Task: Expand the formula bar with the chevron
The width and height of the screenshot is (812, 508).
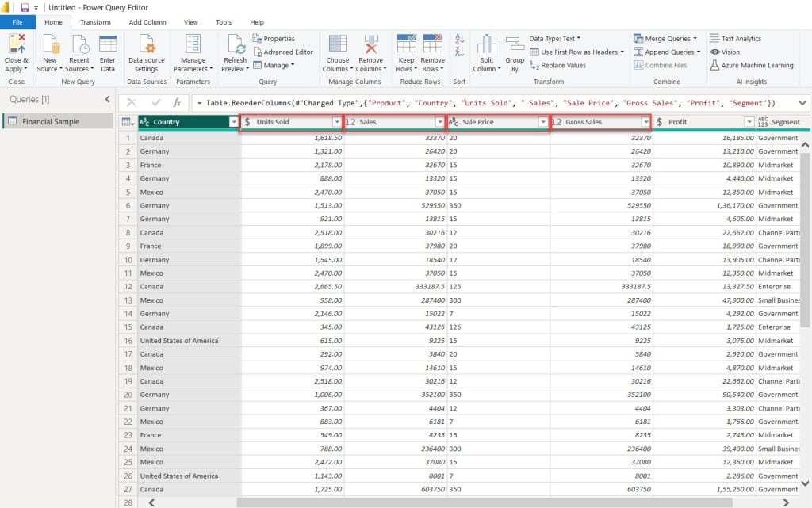Action: 802,103
